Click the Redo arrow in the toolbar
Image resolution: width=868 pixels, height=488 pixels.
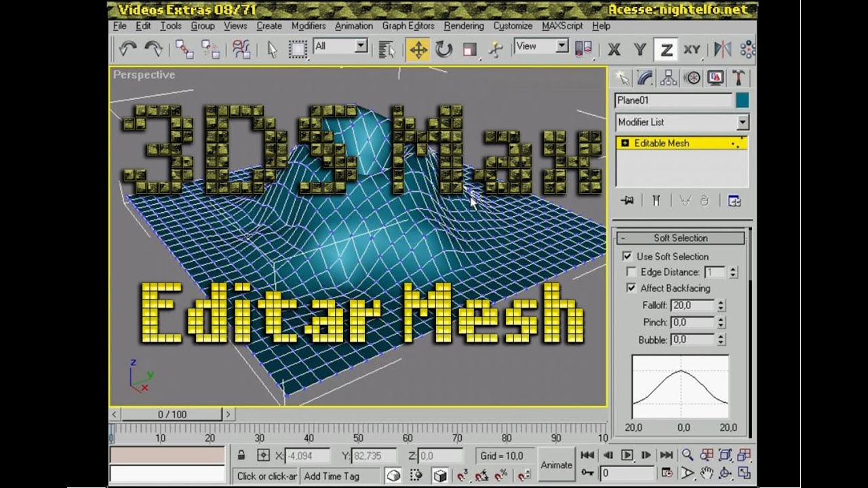coord(153,49)
